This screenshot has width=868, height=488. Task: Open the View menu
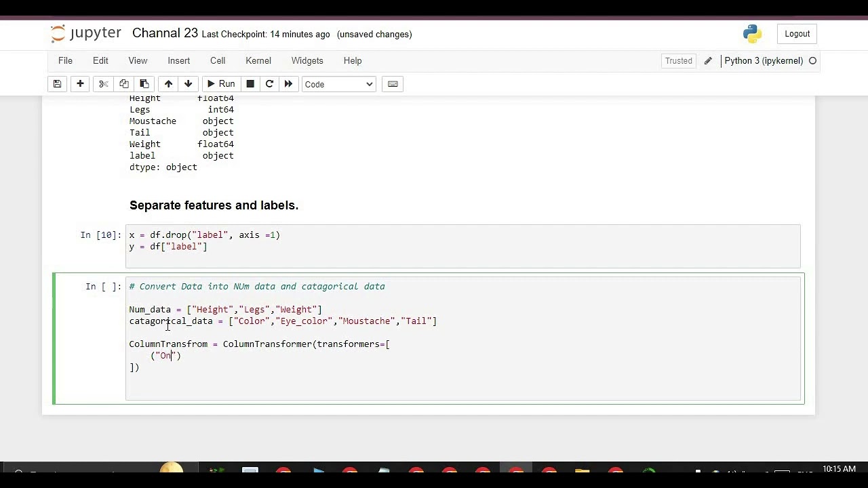(138, 61)
